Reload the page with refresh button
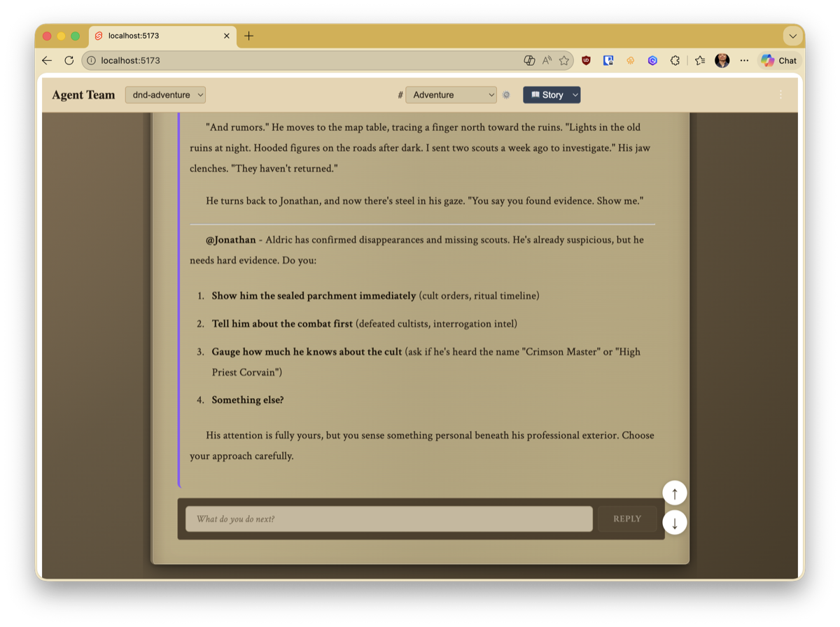Screen dimensions: 840x627 pyautogui.click(x=69, y=61)
